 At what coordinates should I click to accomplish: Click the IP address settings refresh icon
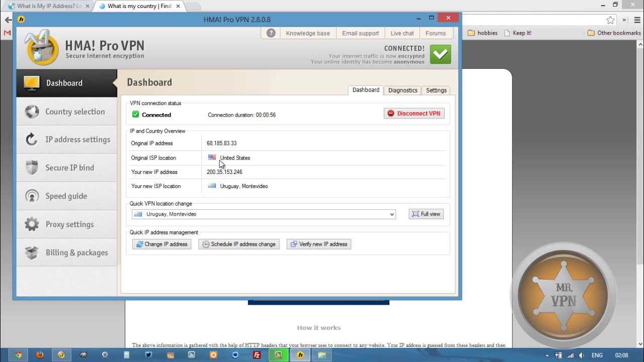tap(32, 139)
